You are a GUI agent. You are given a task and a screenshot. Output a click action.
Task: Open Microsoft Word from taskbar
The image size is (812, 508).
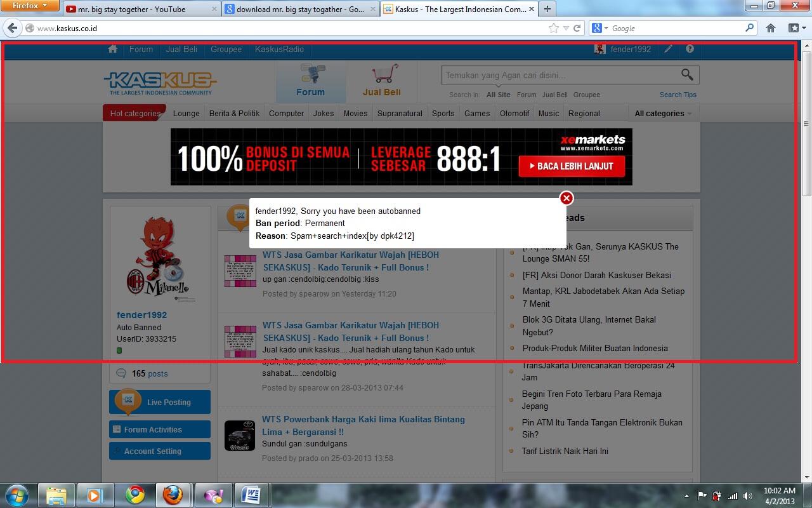252,495
